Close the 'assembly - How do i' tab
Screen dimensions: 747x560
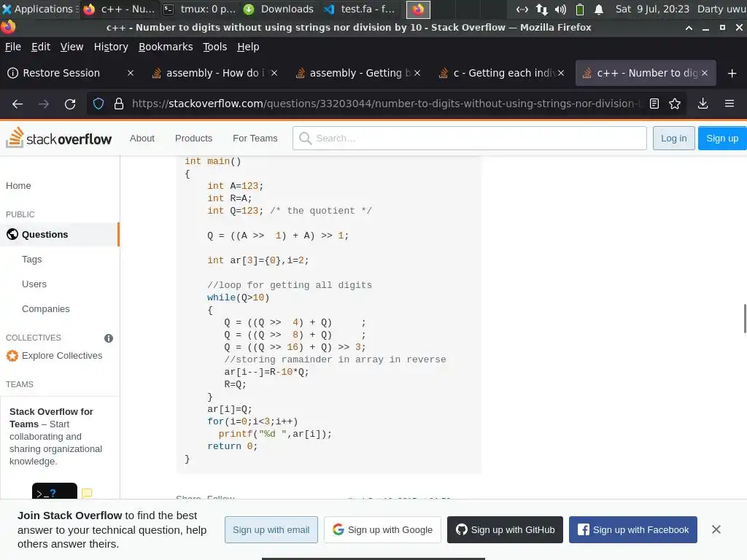tap(274, 73)
